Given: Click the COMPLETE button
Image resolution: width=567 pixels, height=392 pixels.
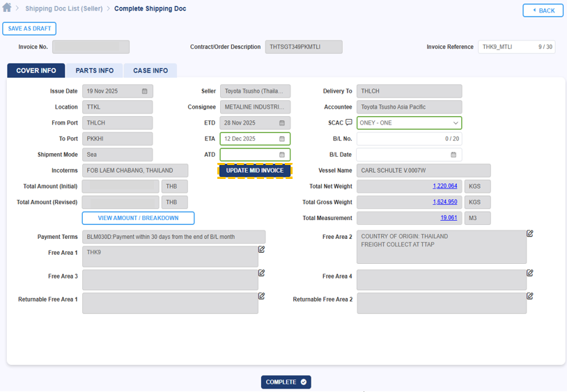Looking at the screenshot, I should (286, 382).
